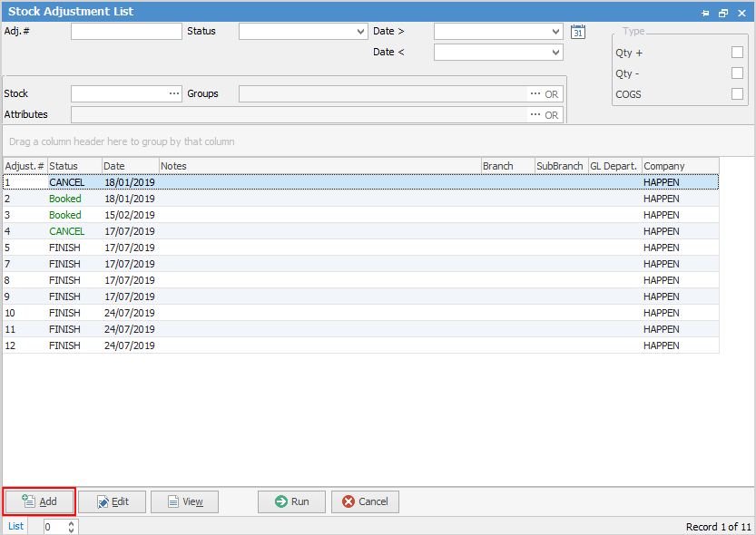This screenshot has width=756, height=535.
Task: Select adjustment 2 Booked row
Action: 361,199
